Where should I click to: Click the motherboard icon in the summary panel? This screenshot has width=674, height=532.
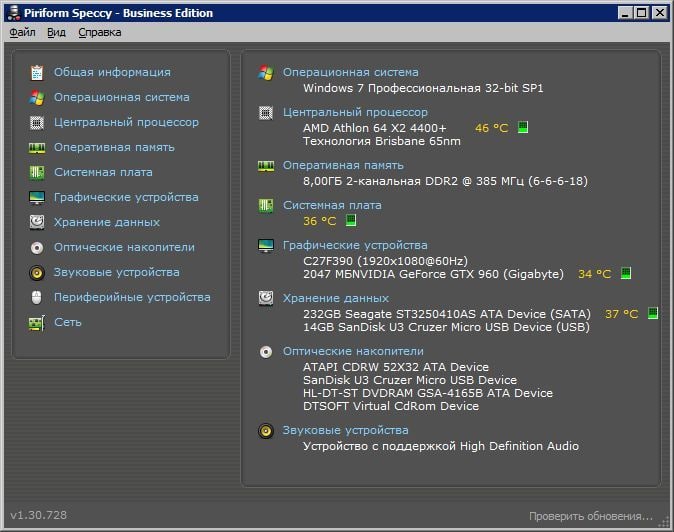(x=266, y=206)
